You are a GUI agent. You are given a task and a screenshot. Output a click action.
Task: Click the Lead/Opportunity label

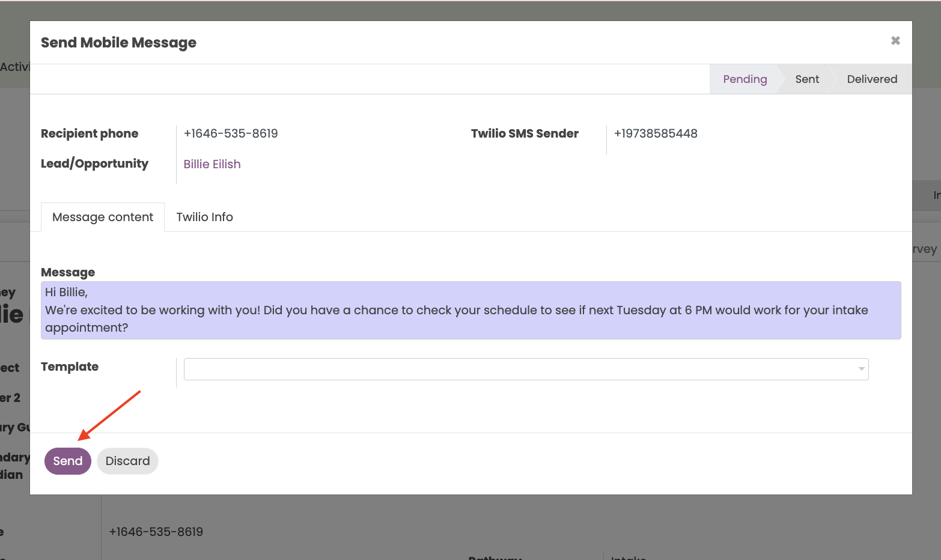click(94, 163)
